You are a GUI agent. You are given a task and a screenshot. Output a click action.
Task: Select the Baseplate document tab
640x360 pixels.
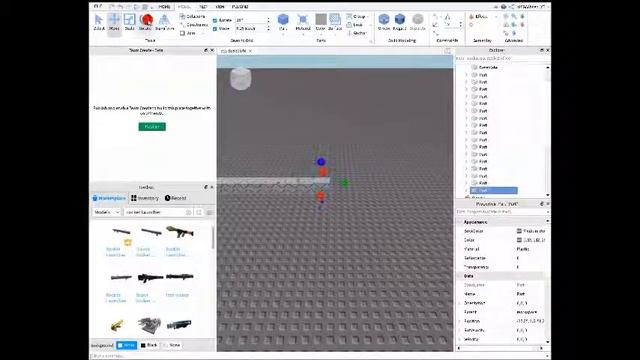[x=235, y=51]
